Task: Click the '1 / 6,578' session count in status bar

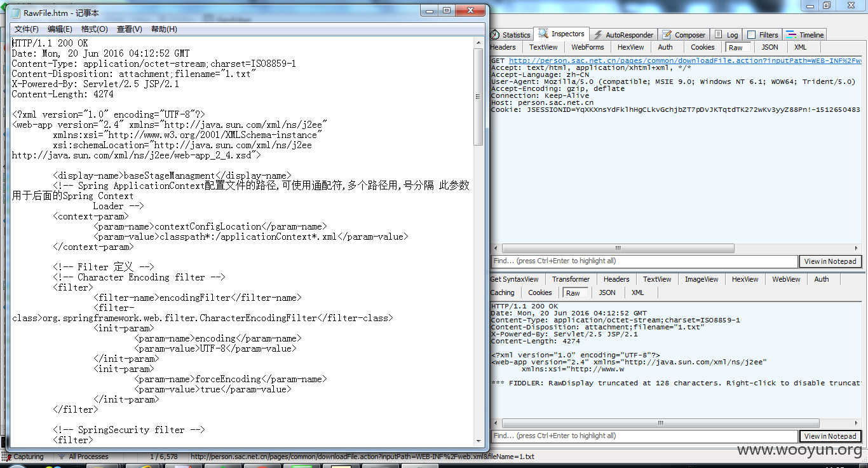Action: pyautogui.click(x=164, y=457)
